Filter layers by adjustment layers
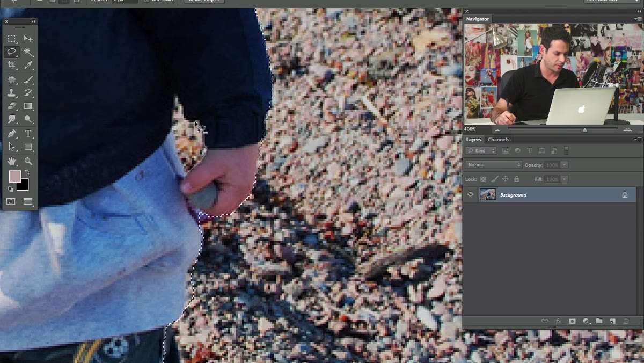The image size is (644, 363). tap(517, 151)
